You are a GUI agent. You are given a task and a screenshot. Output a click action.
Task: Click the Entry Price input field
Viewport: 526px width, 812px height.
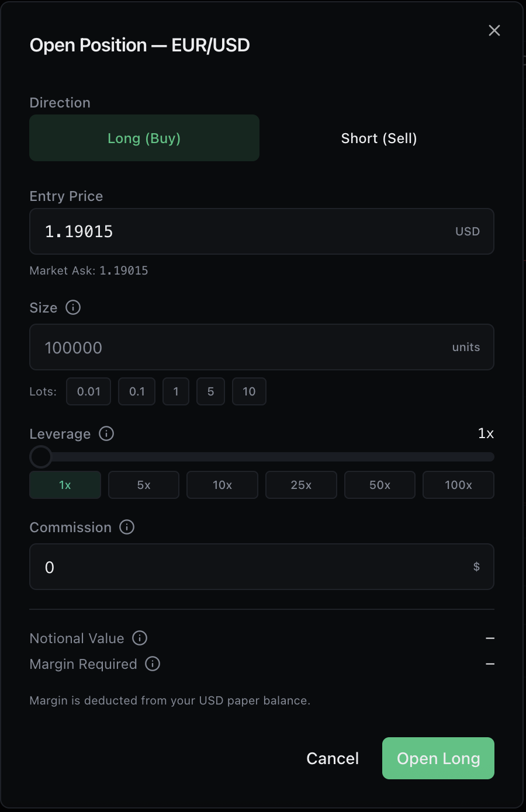point(262,231)
